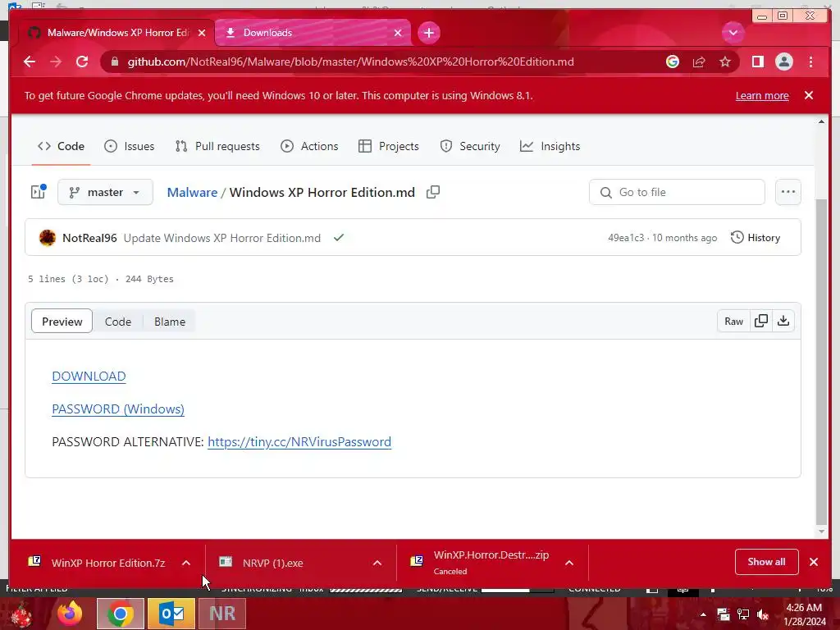Image resolution: width=840 pixels, height=630 pixels.
Task: Open the Pull requests tab
Action: (x=217, y=146)
